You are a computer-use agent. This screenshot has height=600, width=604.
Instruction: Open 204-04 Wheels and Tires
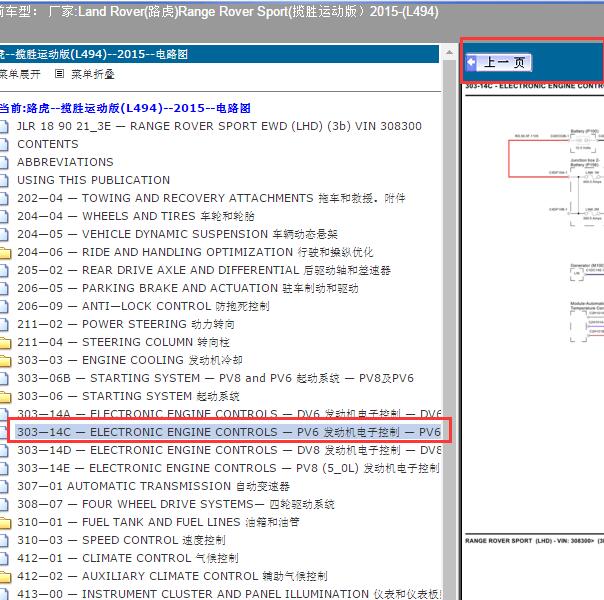[136, 216]
